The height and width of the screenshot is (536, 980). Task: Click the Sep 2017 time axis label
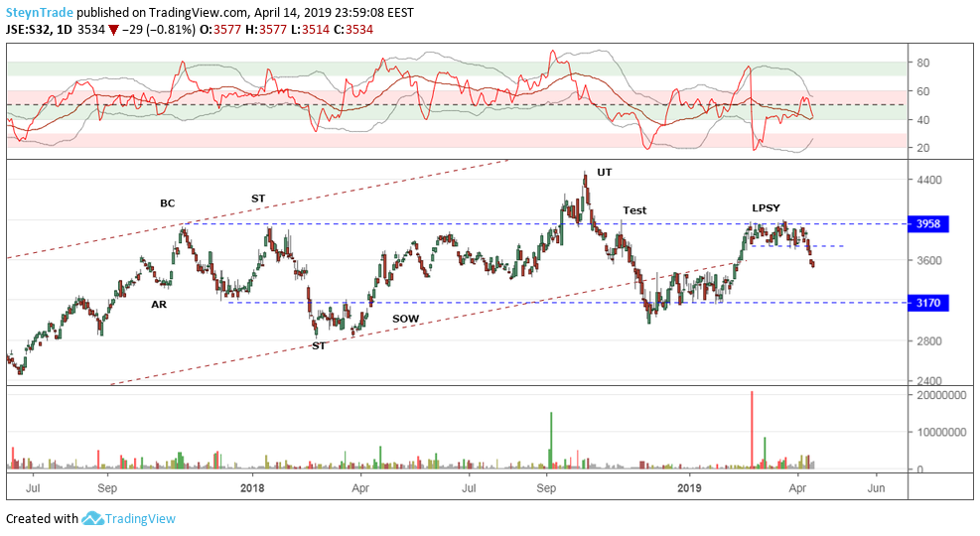[x=107, y=488]
